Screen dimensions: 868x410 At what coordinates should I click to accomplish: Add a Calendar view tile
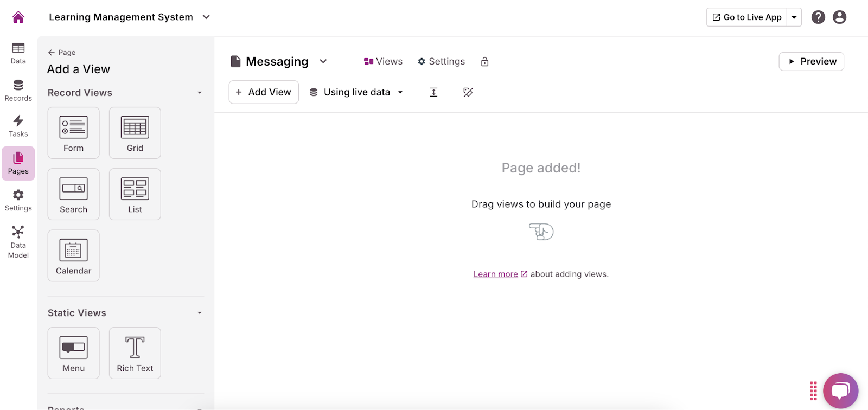pyautogui.click(x=73, y=255)
